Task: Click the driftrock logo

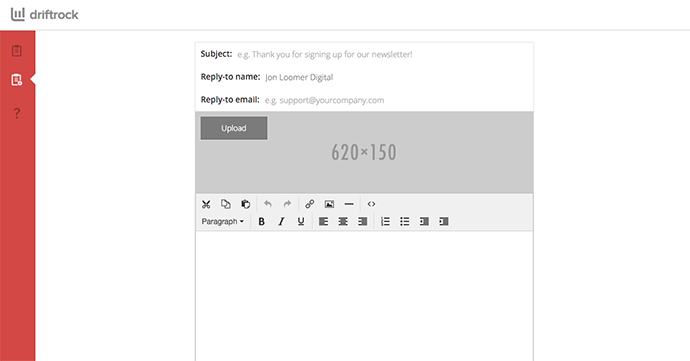Action: pos(44,15)
